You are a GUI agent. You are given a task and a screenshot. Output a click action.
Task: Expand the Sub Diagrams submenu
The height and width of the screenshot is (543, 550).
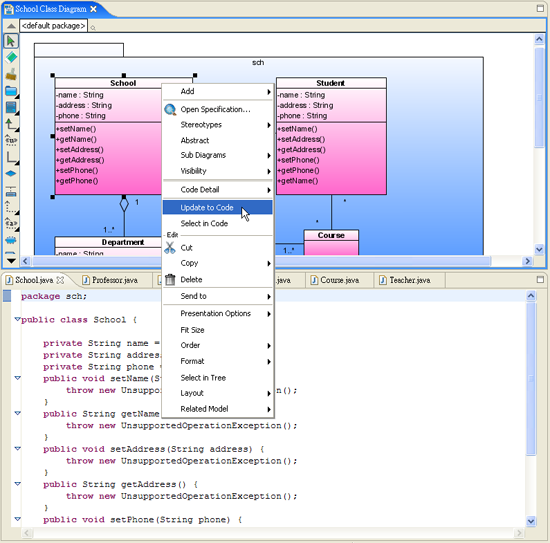pos(217,155)
